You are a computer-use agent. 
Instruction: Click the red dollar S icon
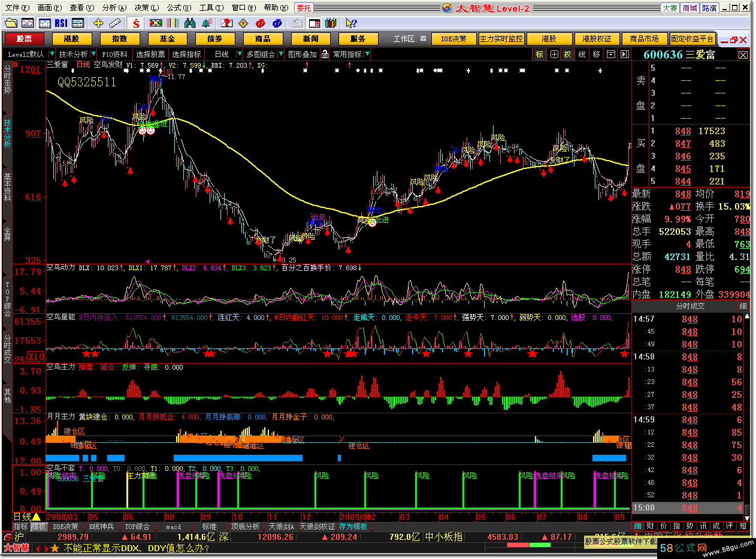coord(137,23)
